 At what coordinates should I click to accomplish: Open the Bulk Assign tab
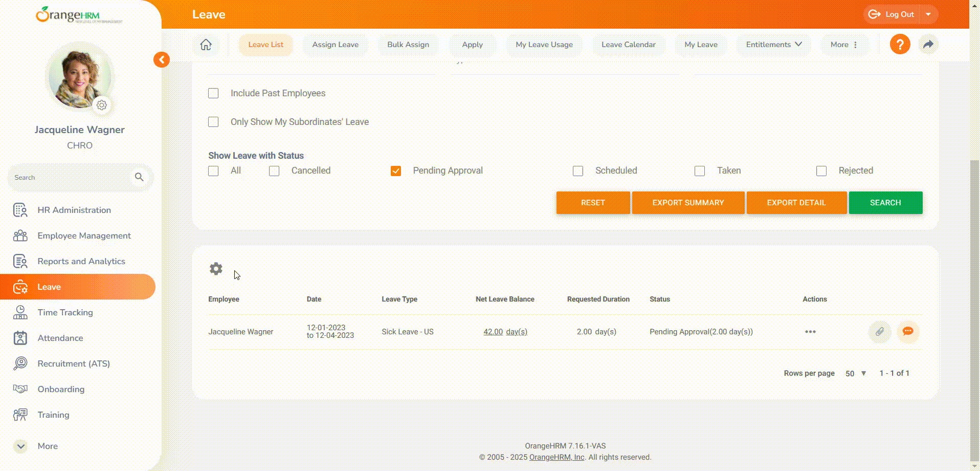coord(408,45)
